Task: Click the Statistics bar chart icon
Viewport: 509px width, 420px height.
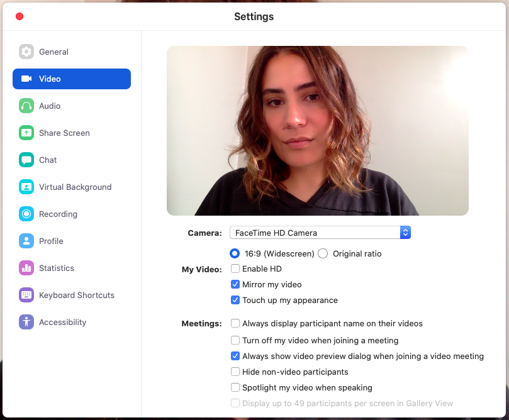Action: coord(26,268)
